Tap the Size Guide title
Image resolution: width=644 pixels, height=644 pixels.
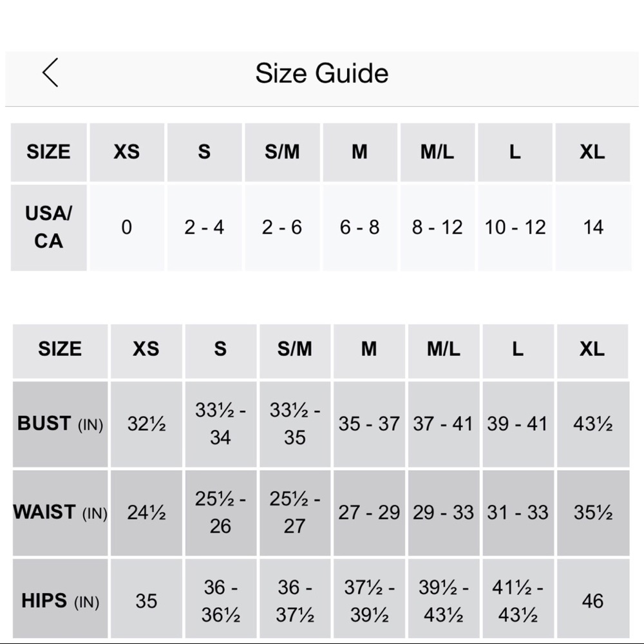tap(321, 73)
